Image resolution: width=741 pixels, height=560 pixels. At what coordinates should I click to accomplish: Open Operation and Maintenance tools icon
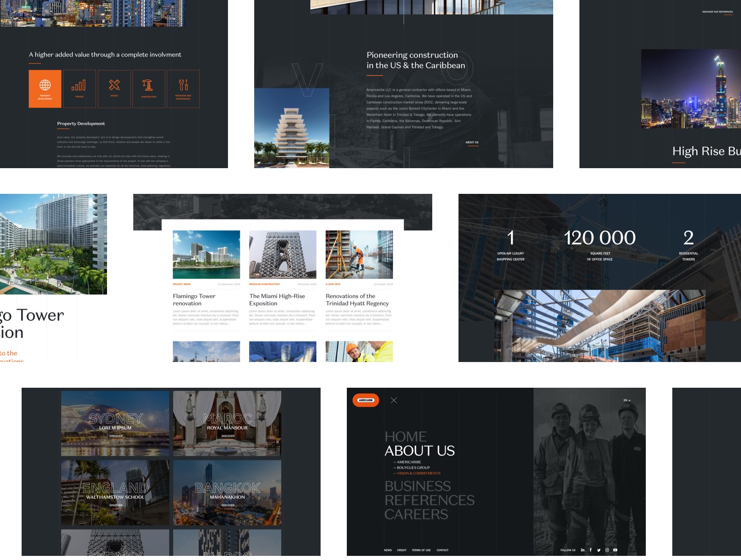point(183,85)
